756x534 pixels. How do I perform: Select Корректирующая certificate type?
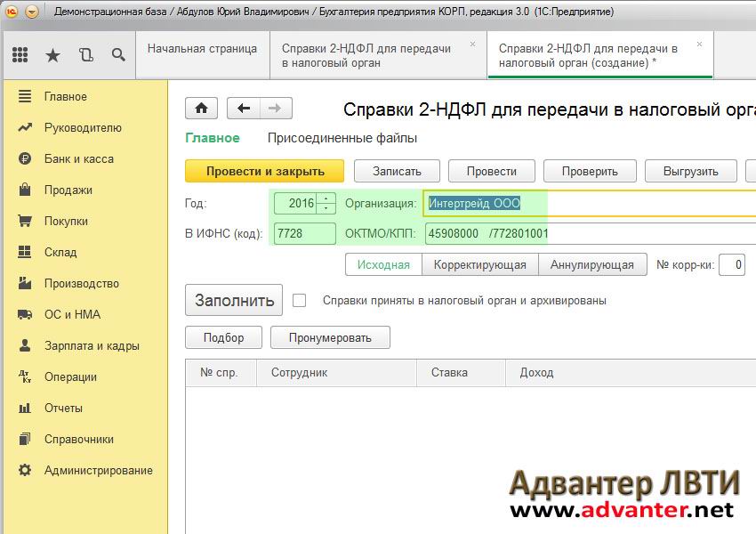479,265
